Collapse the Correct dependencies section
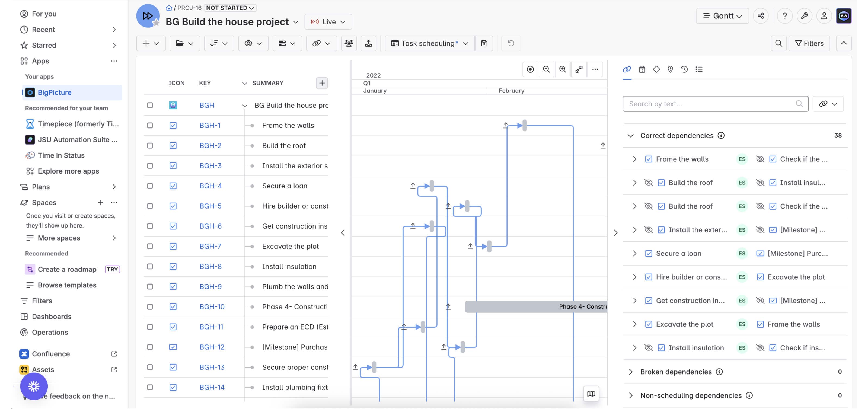Screen dimensions: 868x409 (630, 135)
